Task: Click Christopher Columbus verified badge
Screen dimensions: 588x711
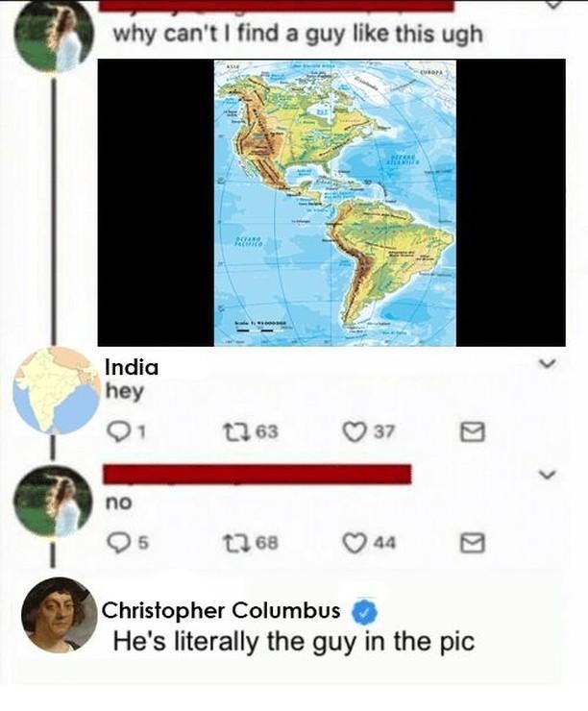Action: [x=365, y=612]
